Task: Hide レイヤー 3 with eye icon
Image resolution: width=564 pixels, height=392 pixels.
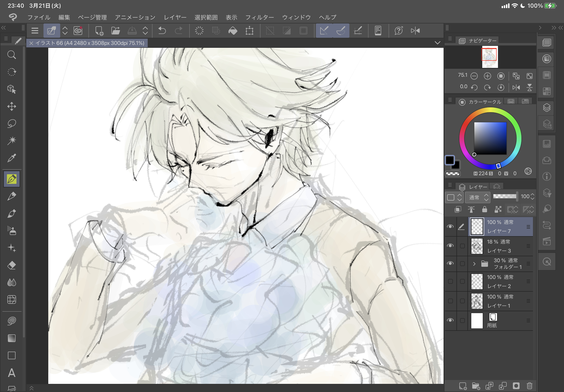Action: [450, 246]
